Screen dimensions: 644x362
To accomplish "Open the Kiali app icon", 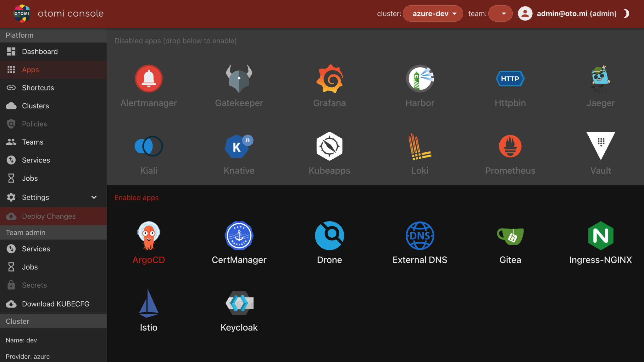I will pyautogui.click(x=149, y=146).
